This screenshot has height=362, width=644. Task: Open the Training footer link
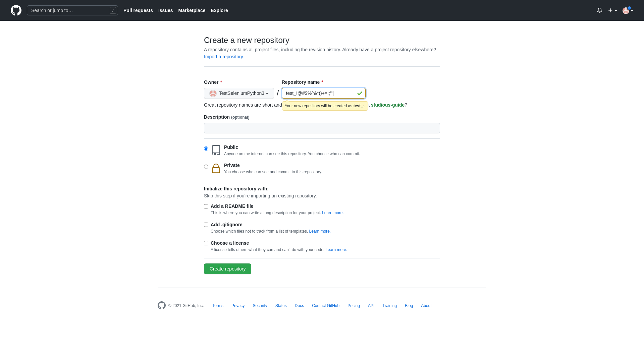389,306
